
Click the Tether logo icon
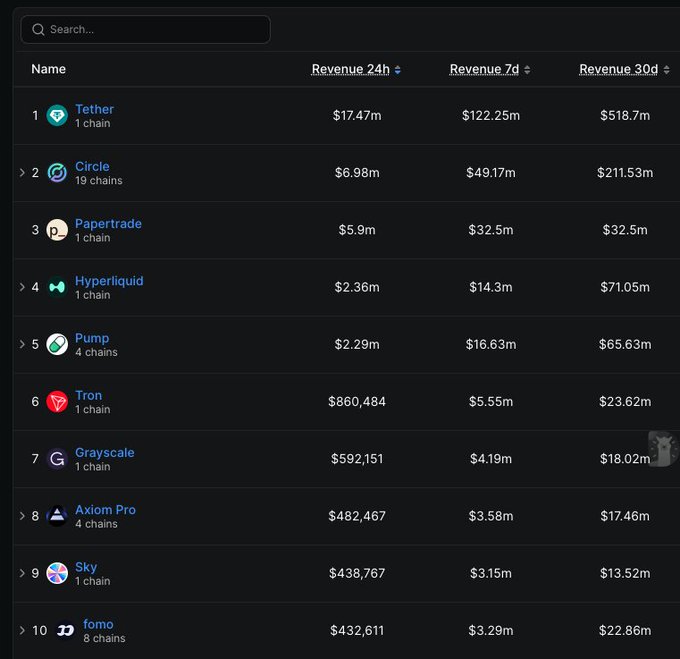point(57,115)
